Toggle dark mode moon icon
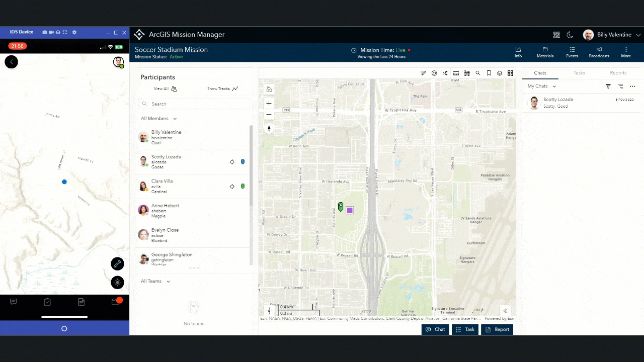The height and width of the screenshot is (362, 644). (570, 35)
